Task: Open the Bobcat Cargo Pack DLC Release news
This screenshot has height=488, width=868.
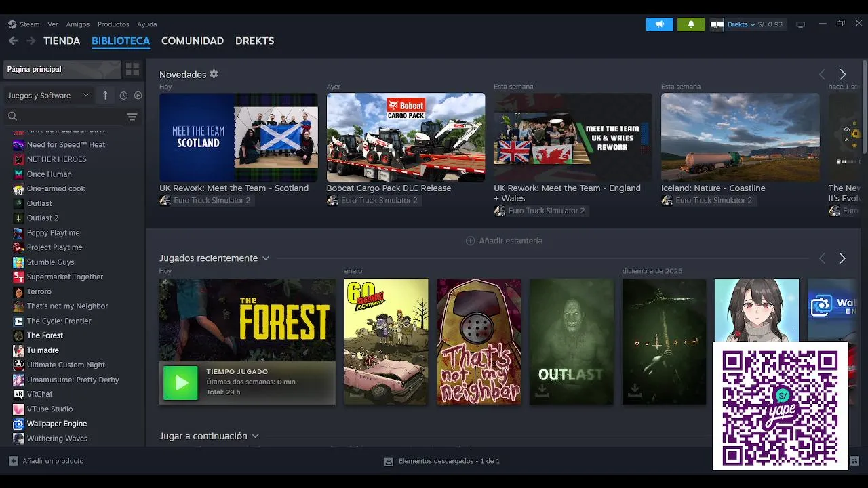Action: coord(389,188)
